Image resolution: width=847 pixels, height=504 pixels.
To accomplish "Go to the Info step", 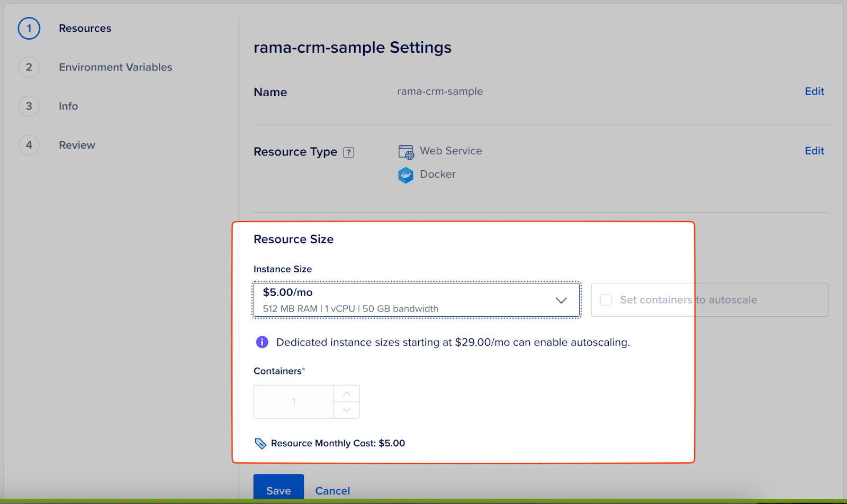I will (x=68, y=106).
